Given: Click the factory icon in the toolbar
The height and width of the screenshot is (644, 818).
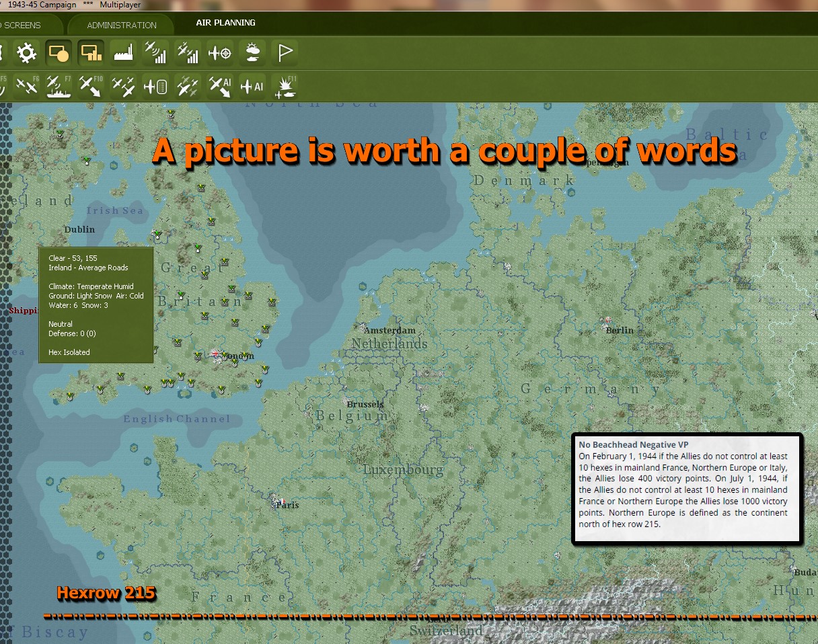Looking at the screenshot, I should click(123, 53).
